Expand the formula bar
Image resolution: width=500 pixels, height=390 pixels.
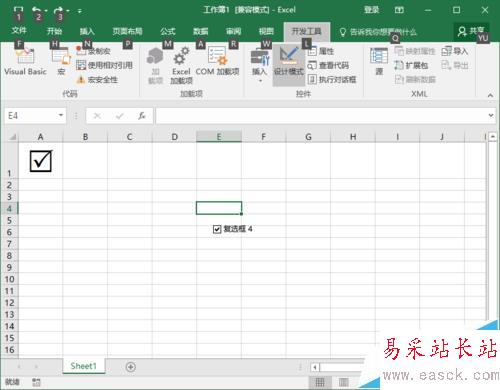[x=491, y=115]
